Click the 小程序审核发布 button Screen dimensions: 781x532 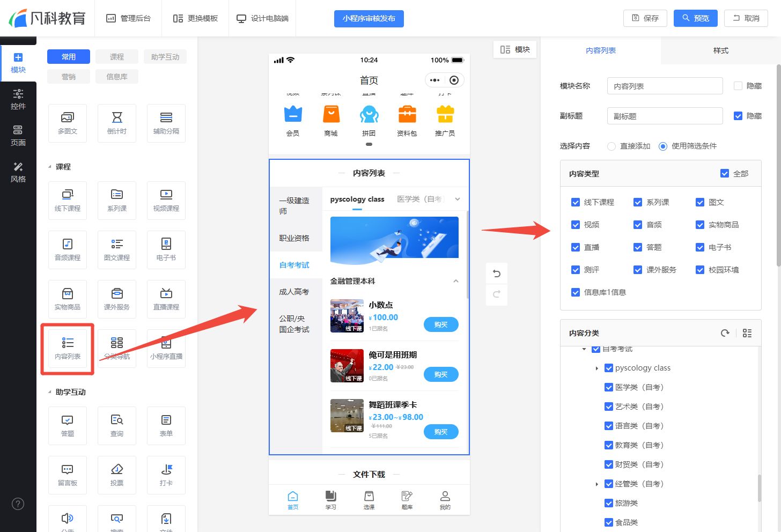369,18
